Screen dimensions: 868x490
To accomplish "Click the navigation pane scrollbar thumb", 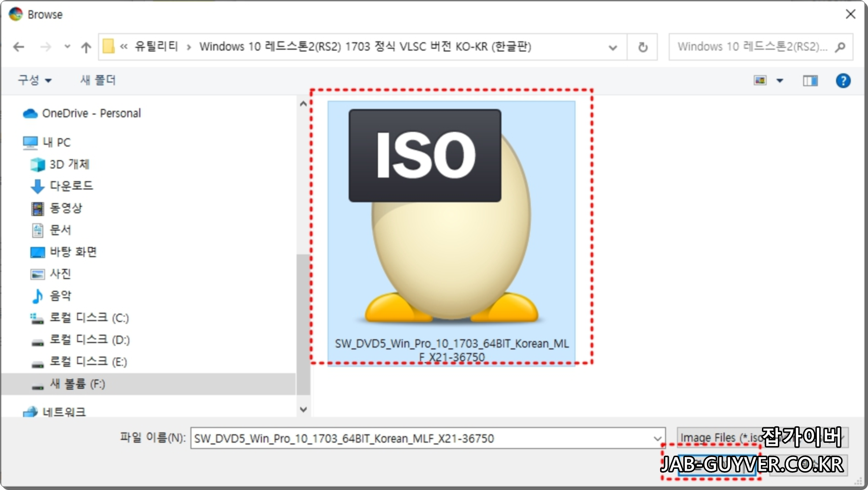I will [303, 324].
